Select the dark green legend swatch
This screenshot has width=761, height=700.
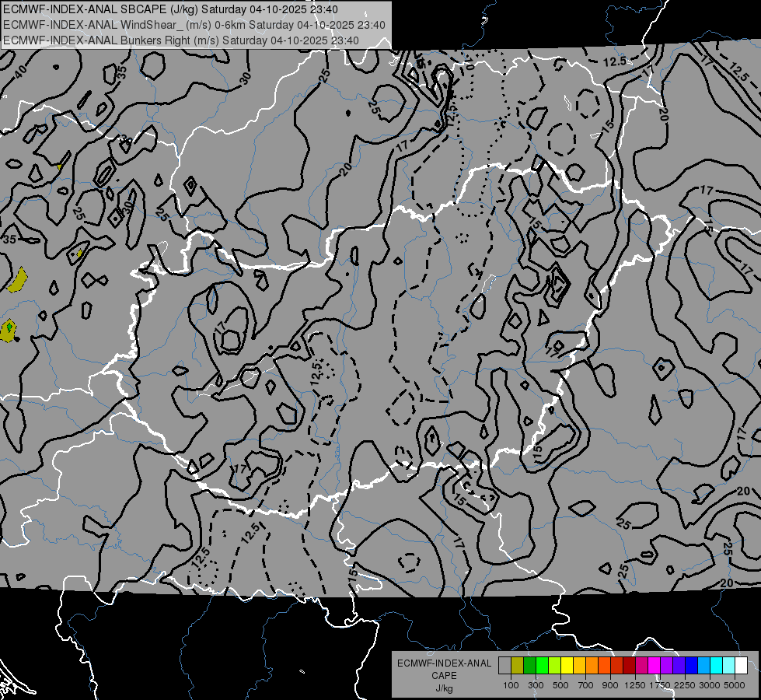pyautogui.click(x=529, y=666)
